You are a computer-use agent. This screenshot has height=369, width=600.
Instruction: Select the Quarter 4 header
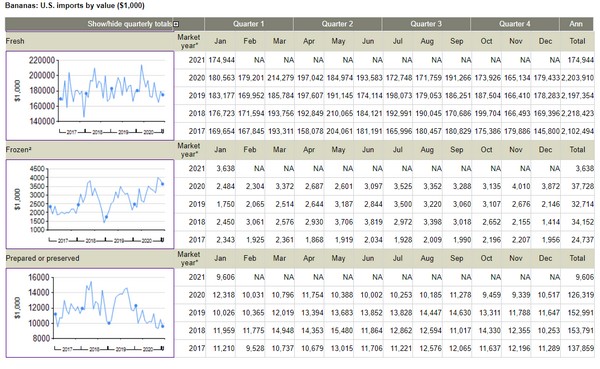coord(515,24)
